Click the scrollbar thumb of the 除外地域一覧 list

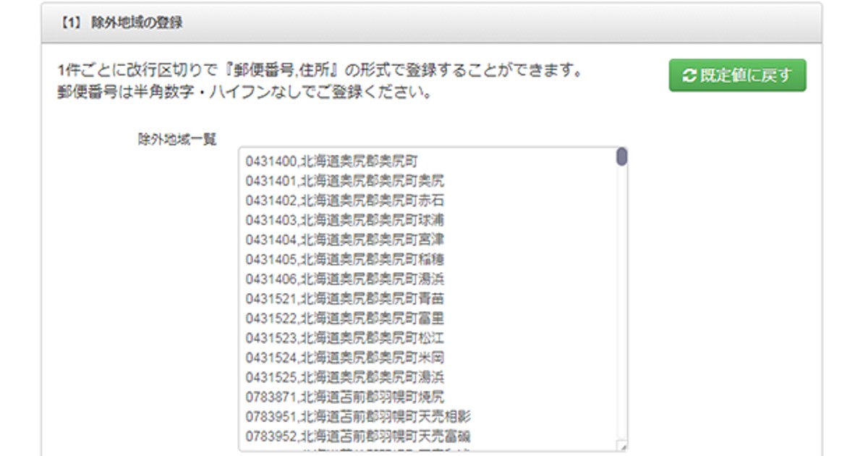pos(621,157)
